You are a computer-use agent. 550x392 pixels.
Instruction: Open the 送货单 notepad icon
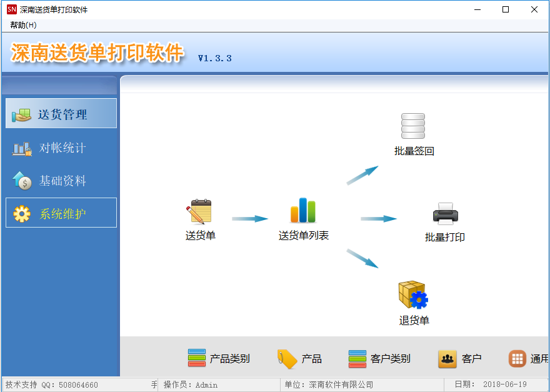point(199,211)
